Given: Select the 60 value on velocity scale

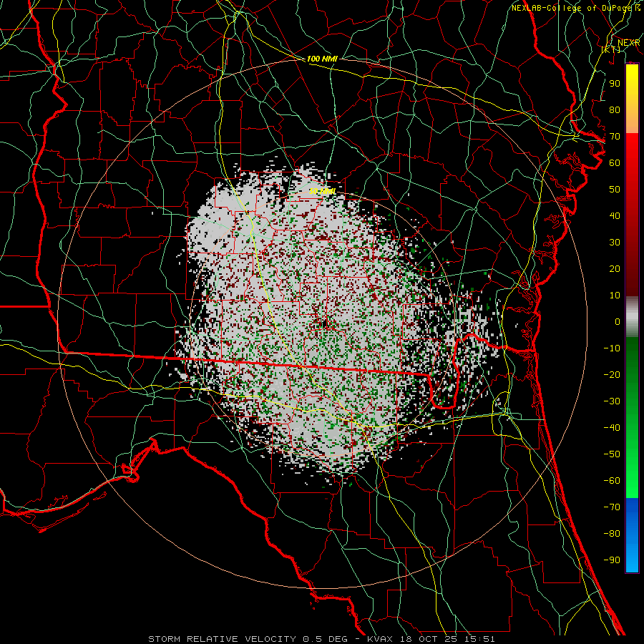Looking at the screenshot, I should pyautogui.click(x=615, y=162).
